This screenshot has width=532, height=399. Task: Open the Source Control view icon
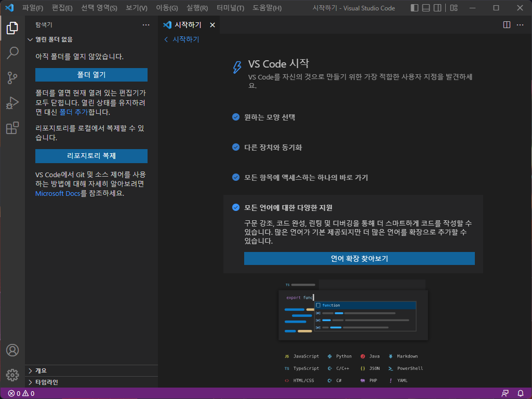click(x=12, y=78)
